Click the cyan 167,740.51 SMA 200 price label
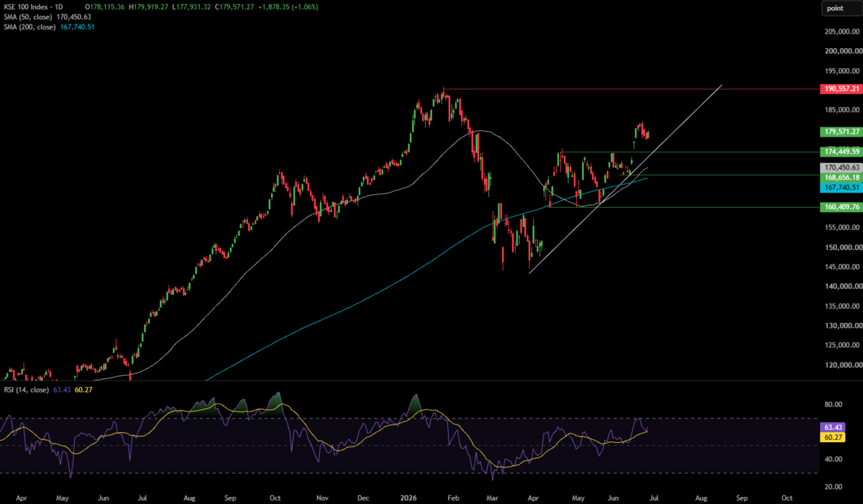 click(840, 187)
